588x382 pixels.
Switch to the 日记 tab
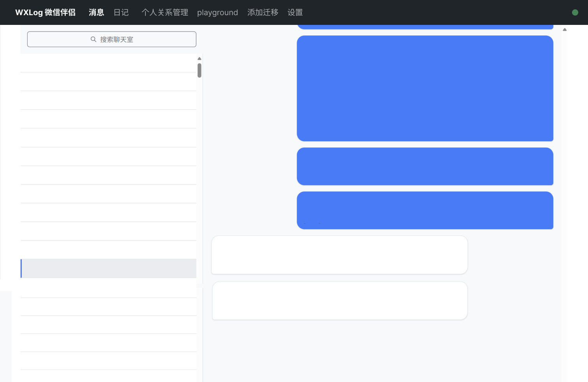click(121, 12)
